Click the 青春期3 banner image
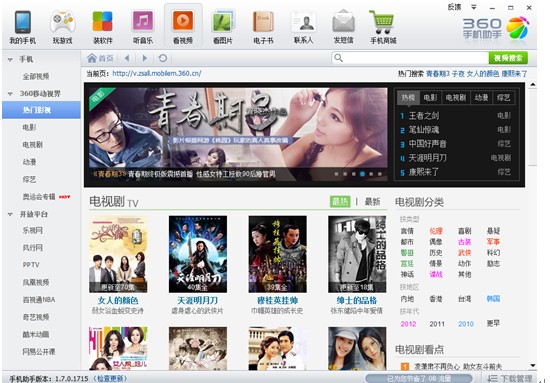The width and height of the screenshot is (550, 383). [x=238, y=134]
